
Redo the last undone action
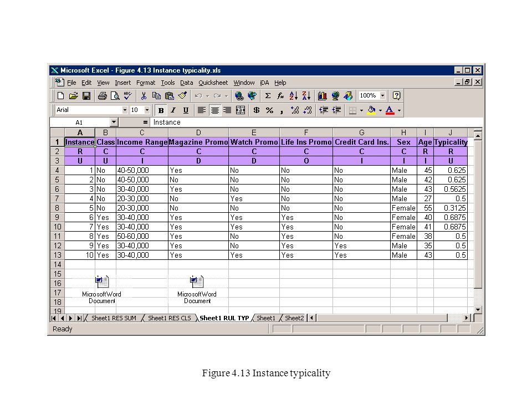pyautogui.click(x=217, y=96)
